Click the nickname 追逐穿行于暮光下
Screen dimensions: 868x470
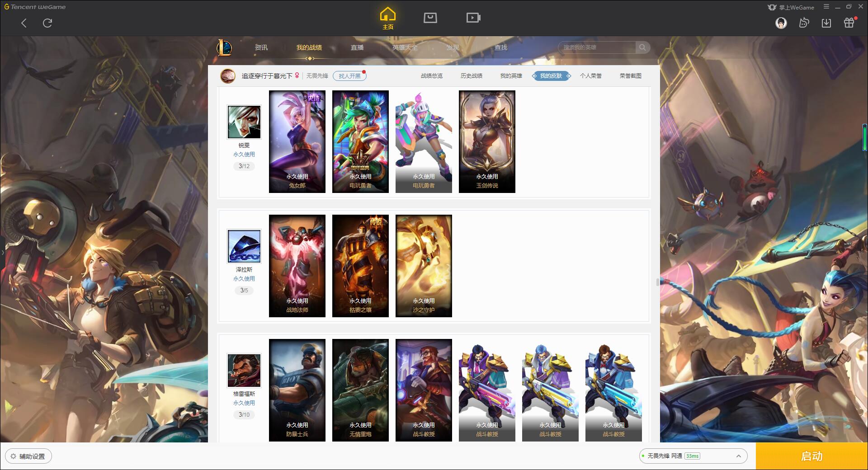pos(267,76)
